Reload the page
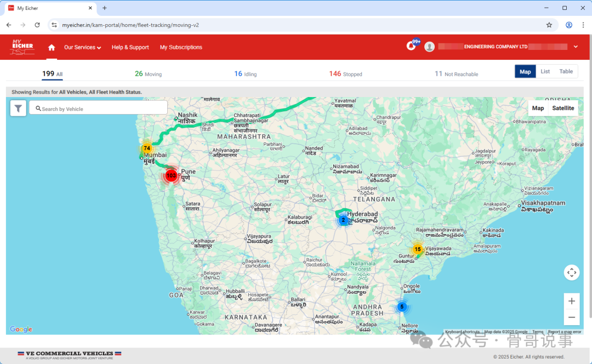 (37, 25)
